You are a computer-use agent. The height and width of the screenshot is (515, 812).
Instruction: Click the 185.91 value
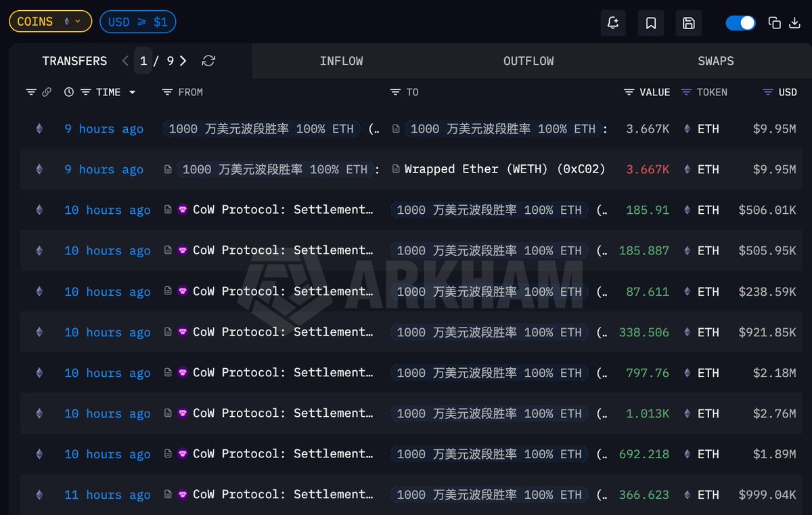648,210
